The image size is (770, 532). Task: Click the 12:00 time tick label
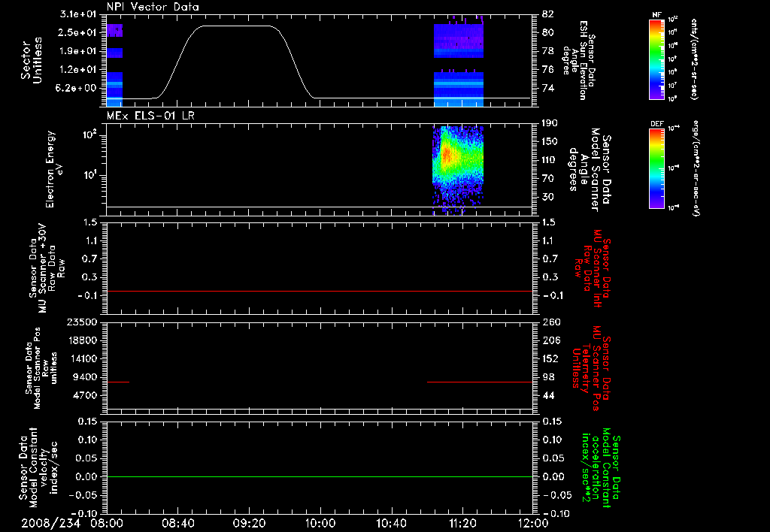tap(533, 523)
